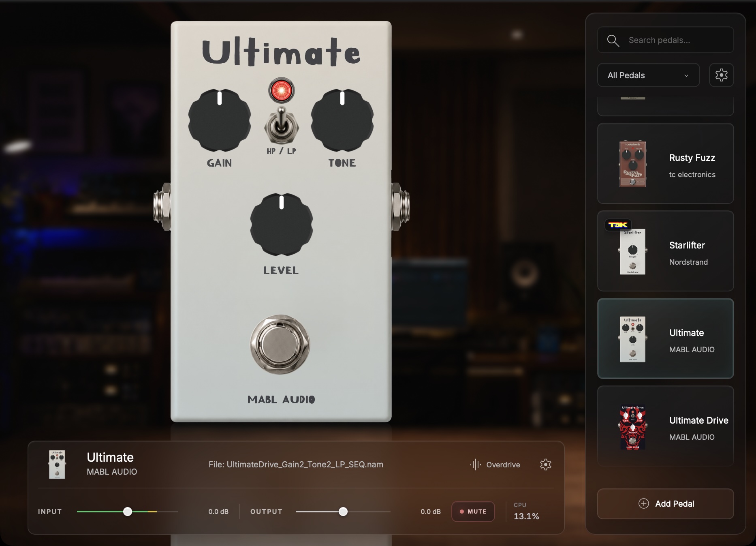Click the right output jack of pedal
Viewport: 756px width, 546px height.
401,207
